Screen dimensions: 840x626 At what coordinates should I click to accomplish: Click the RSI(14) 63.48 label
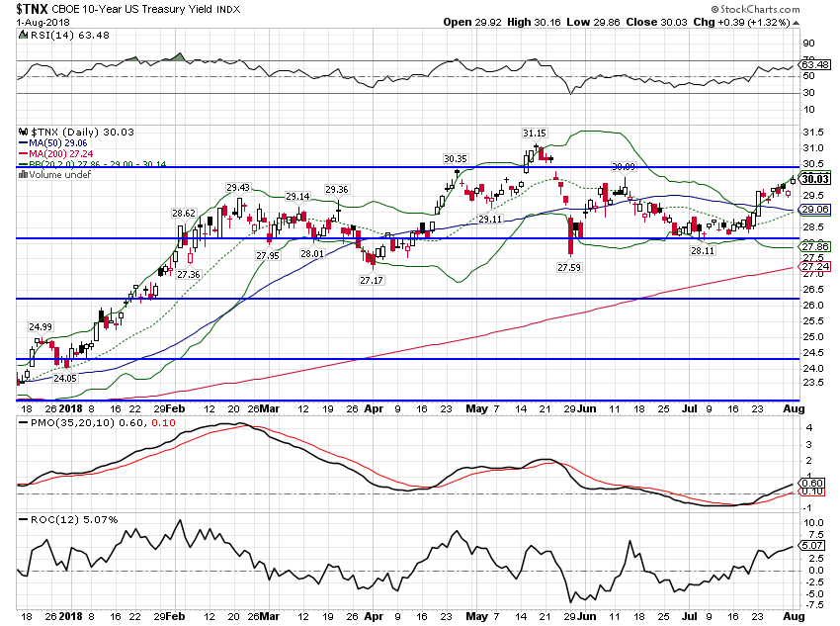click(69, 35)
